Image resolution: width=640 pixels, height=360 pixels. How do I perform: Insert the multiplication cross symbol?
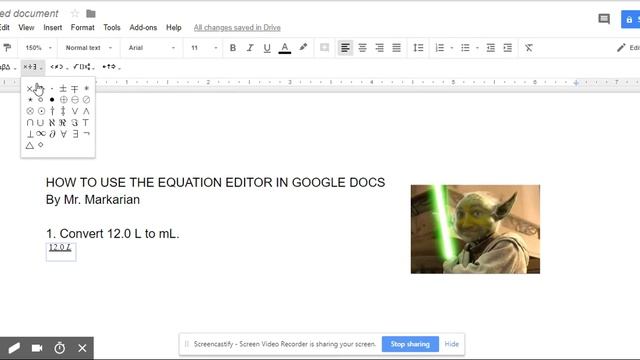pos(29,89)
